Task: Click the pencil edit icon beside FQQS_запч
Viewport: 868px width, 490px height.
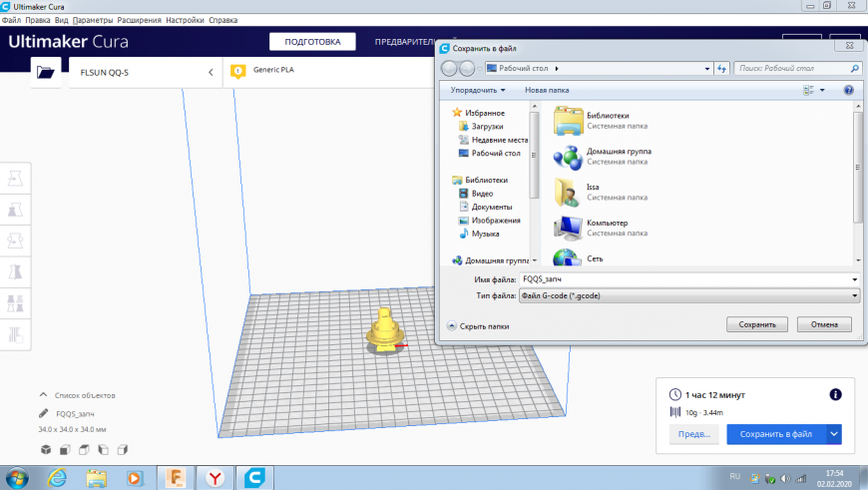Action: [x=43, y=413]
